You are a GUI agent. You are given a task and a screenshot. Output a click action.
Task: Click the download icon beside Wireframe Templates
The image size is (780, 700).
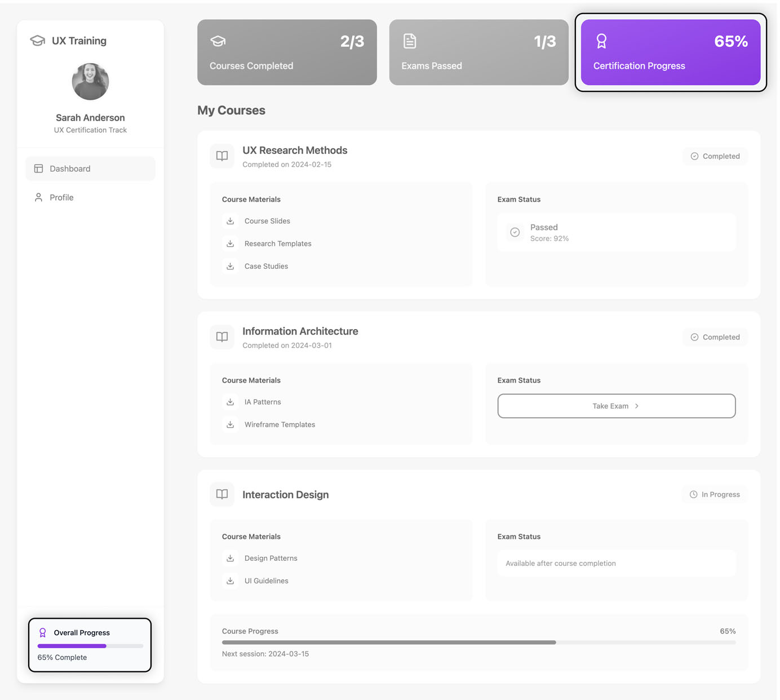(x=230, y=424)
